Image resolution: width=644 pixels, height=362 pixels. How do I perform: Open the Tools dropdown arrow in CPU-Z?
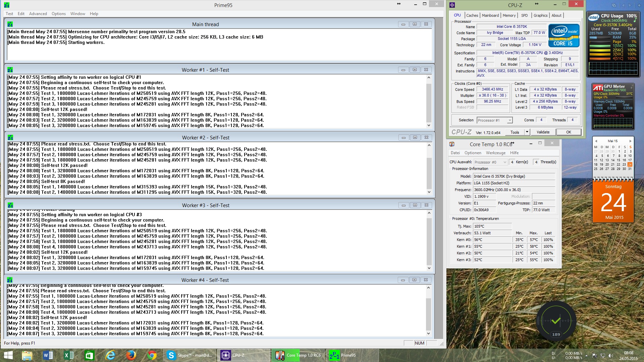coord(527,132)
